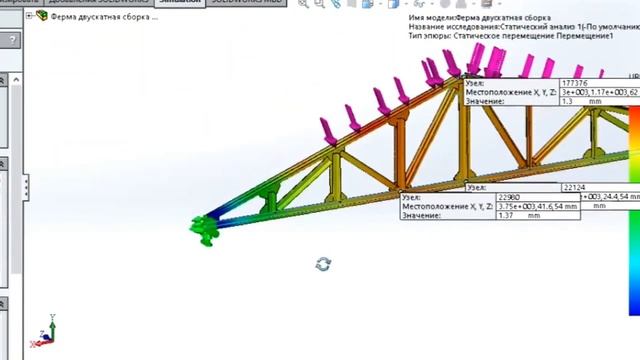Click the lowest pink load arrow on the left slope
640x360 pixels.
(x=328, y=131)
